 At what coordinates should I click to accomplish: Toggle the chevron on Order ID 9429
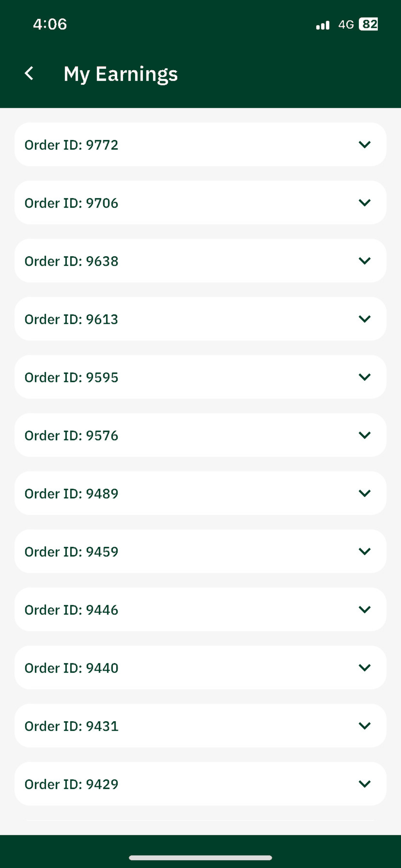[365, 784]
